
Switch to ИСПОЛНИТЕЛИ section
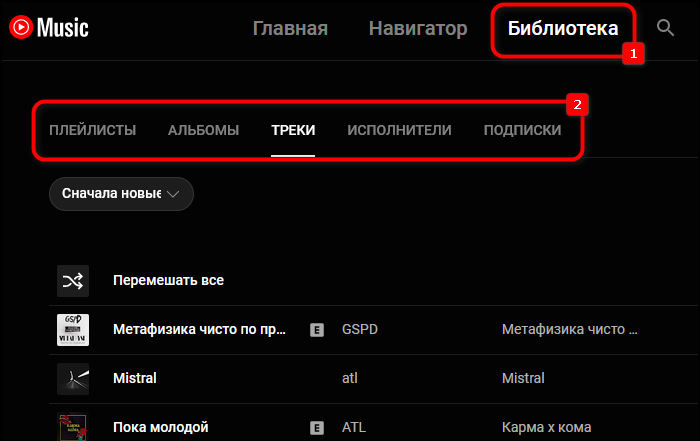pos(400,130)
